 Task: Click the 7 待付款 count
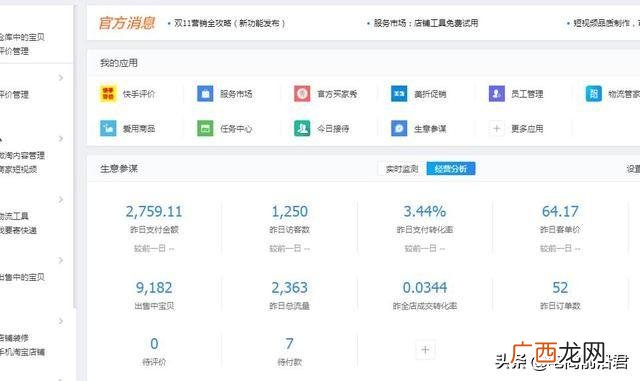point(289,344)
